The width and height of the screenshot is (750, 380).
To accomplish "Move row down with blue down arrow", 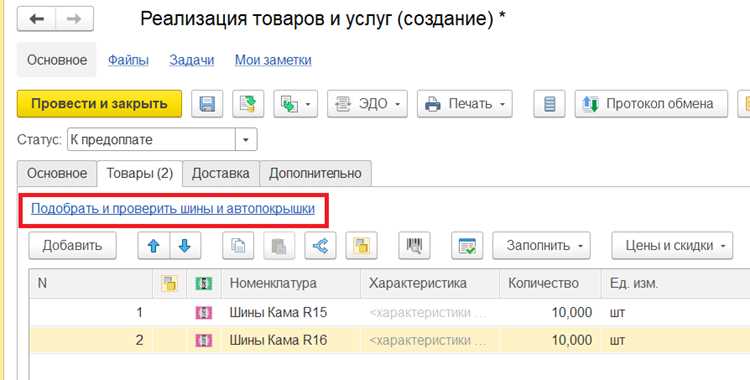I will pyautogui.click(x=185, y=246).
